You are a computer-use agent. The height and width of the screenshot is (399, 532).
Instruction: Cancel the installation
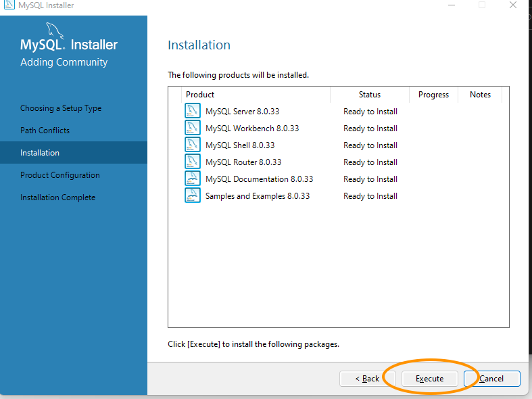tap(491, 378)
